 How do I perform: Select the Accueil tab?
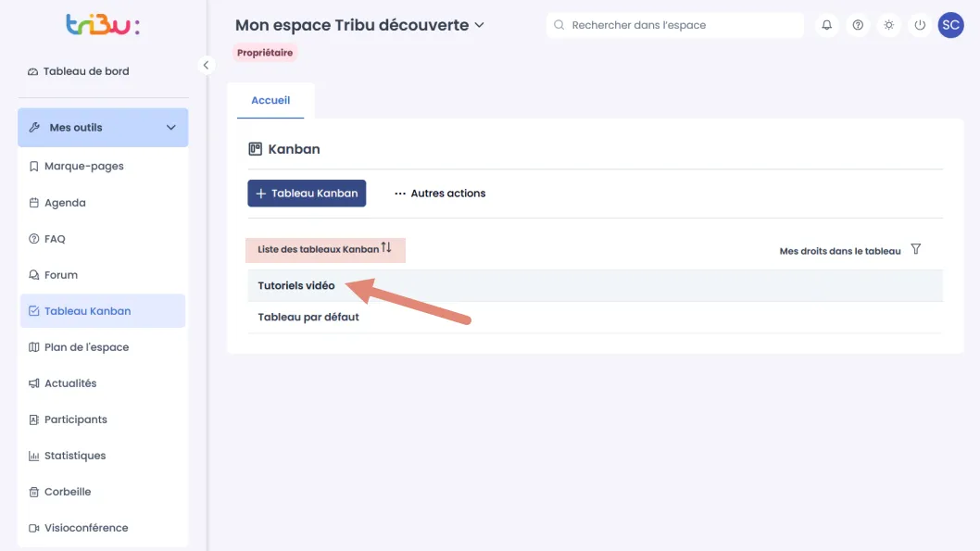[x=270, y=100]
